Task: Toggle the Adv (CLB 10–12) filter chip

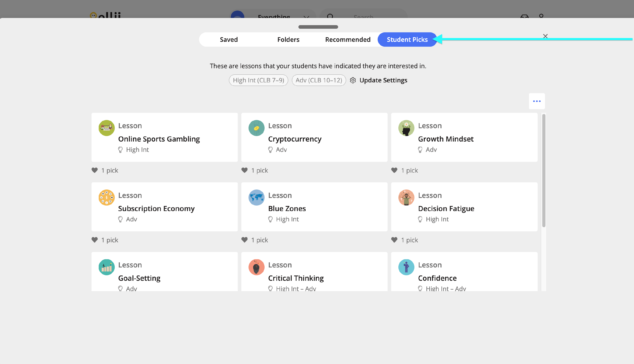Action: 319,80
